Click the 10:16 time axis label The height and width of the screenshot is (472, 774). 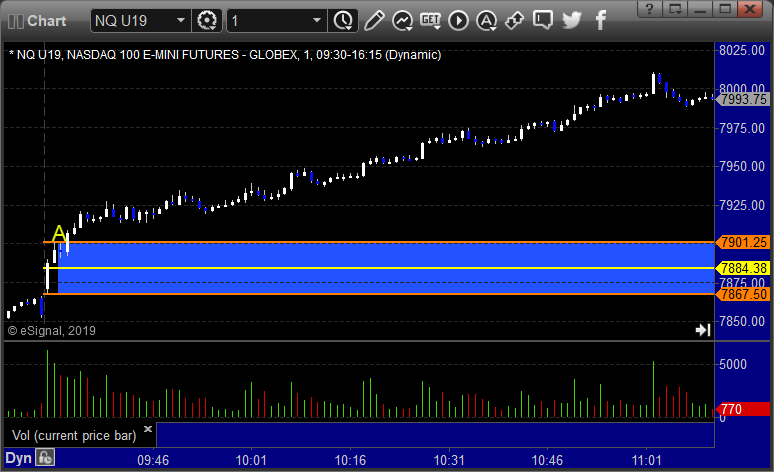[x=350, y=461]
